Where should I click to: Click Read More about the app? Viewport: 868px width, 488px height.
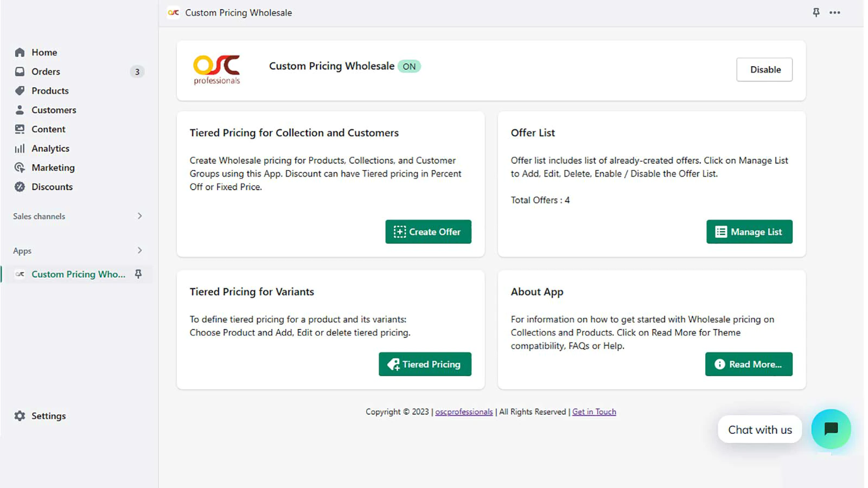coord(748,364)
